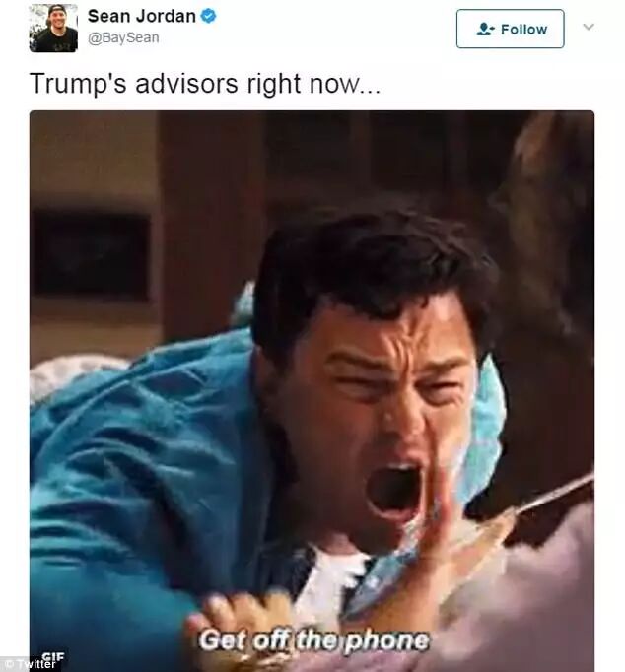Screen dimensions: 625x672
Task: Open the Sean Jordan display name link
Action: [x=141, y=17]
